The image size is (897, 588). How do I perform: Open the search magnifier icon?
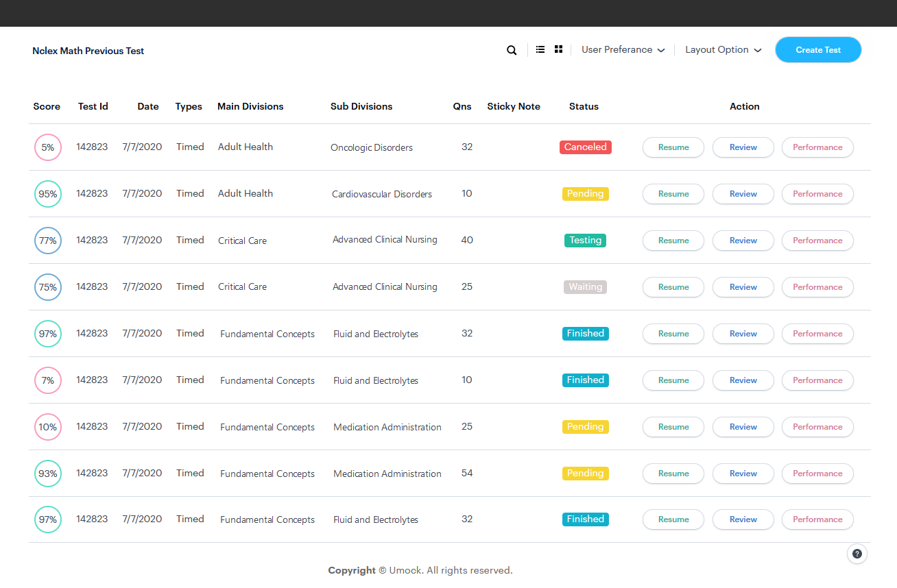[512, 50]
